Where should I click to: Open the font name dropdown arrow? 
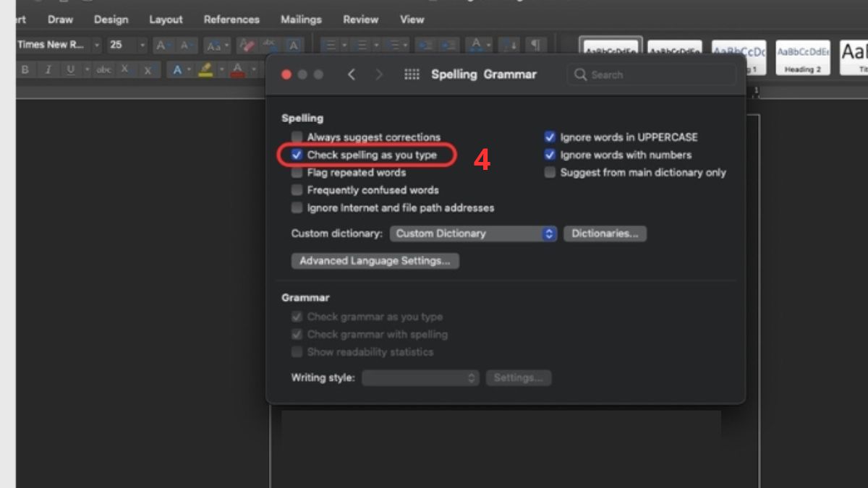[x=97, y=46]
